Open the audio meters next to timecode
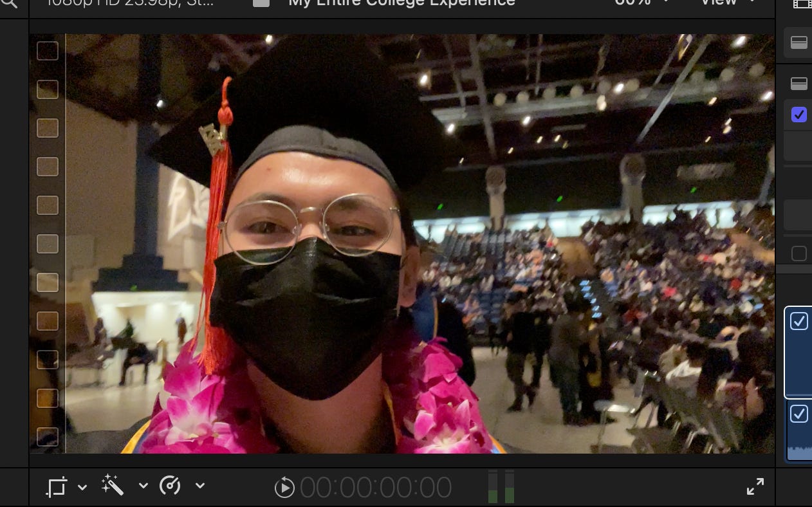 [501, 486]
